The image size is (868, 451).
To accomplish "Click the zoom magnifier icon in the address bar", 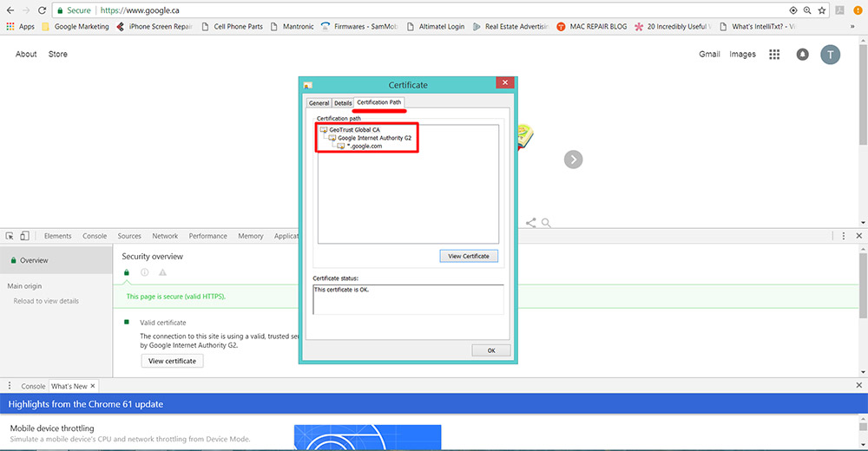I will pyautogui.click(x=807, y=10).
